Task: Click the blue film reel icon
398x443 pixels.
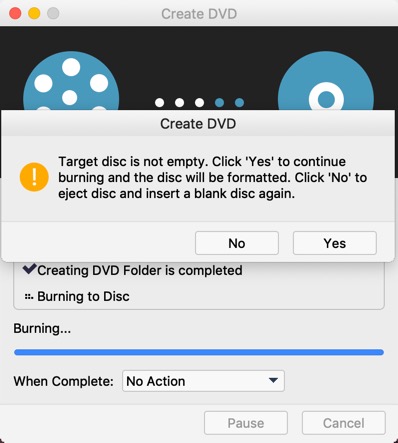Action: pos(71,82)
